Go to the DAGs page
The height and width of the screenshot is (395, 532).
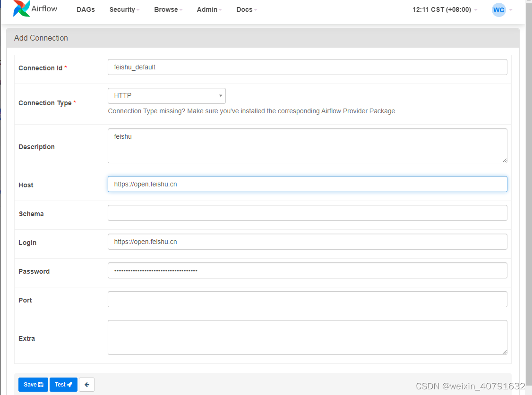tap(86, 9)
